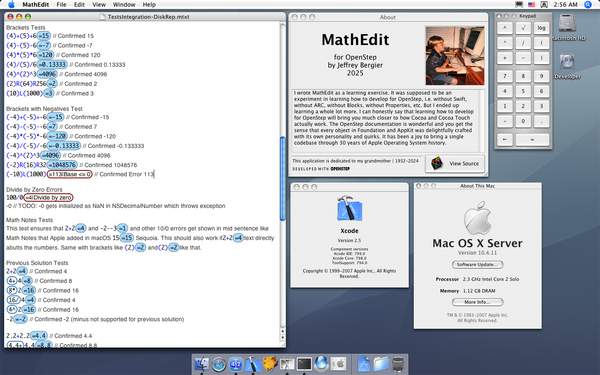Click the decimal point key on Keypad

coord(541,121)
